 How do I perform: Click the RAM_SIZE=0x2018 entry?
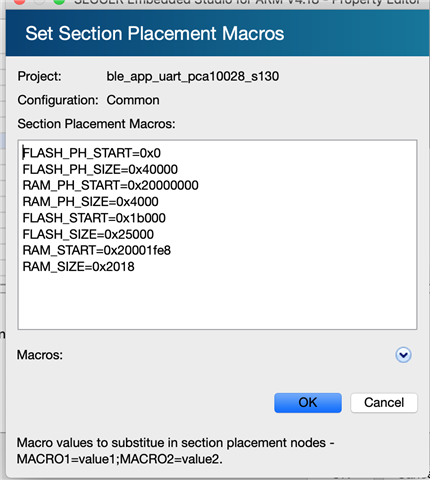[78, 267]
